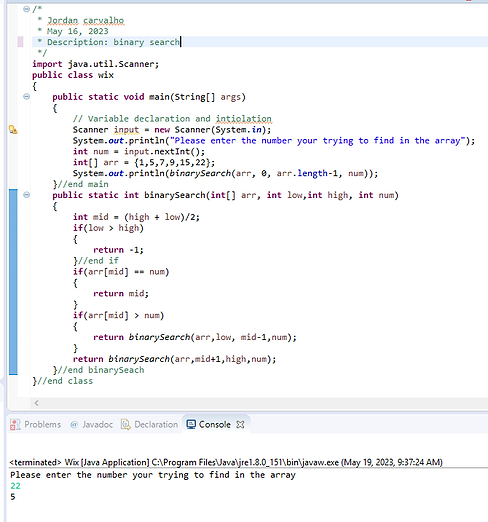Click the '}//end main' line

click(80, 184)
